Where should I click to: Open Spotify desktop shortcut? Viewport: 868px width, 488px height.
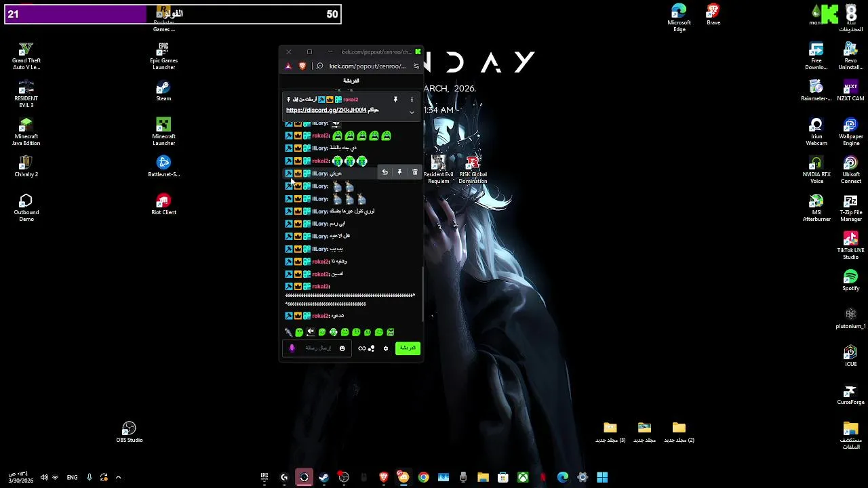pyautogui.click(x=850, y=281)
